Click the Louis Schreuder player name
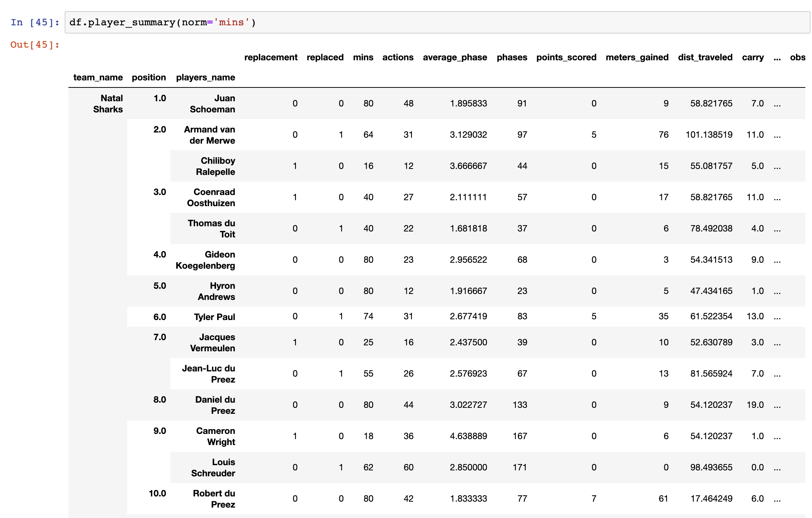The width and height of the screenshot is (812, 518). [x=213, y=467]
